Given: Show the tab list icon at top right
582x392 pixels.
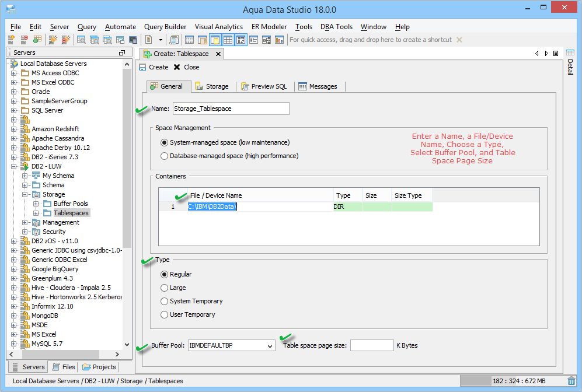Looking at the screenshot, I should 556,54.
